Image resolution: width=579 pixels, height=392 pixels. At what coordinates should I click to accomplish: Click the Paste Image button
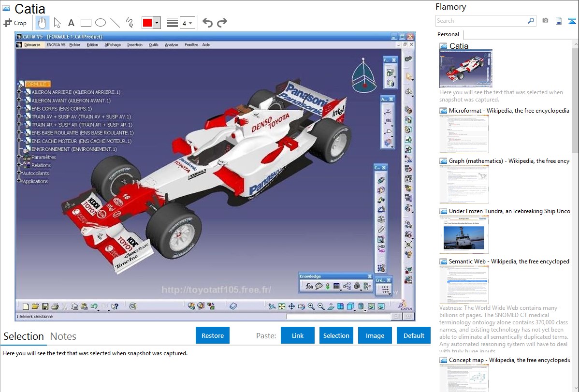coord(375,335)
